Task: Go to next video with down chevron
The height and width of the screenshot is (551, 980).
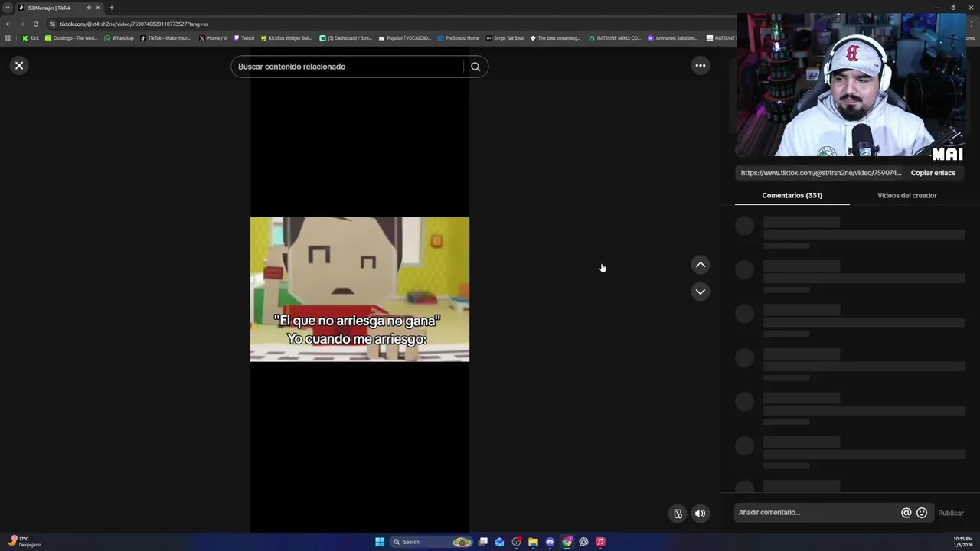Action: [700, 292]
